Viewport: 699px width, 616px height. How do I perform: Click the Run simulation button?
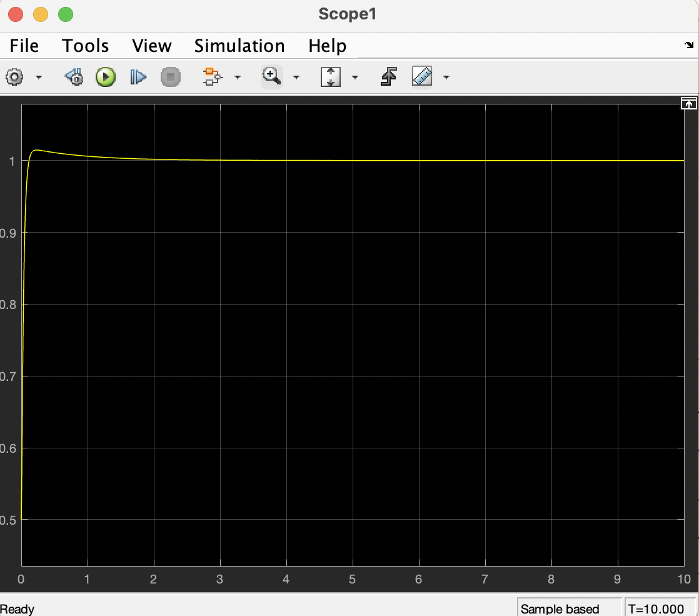105,76
